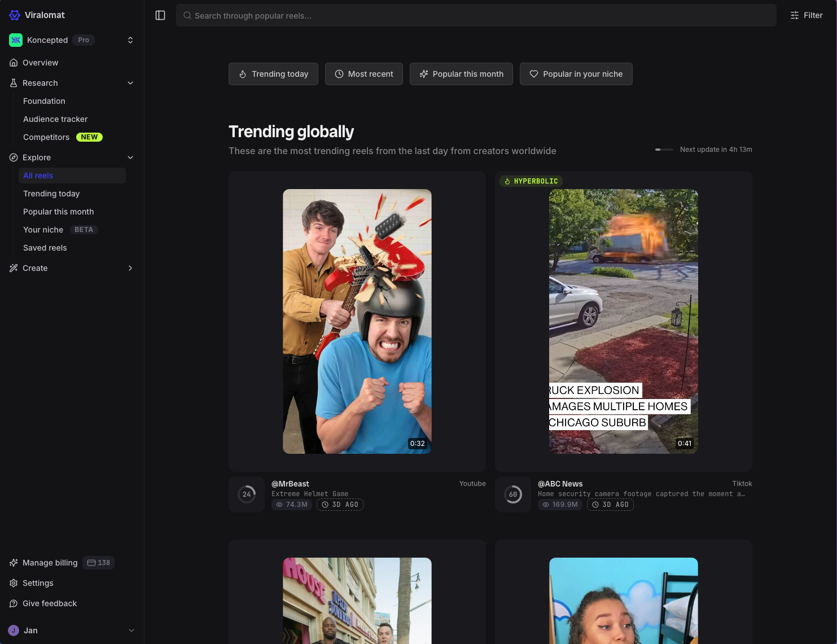The width and height of the screenshot is (837, 644).
Task: Open the Filter sliders icon
Action: 795,15
